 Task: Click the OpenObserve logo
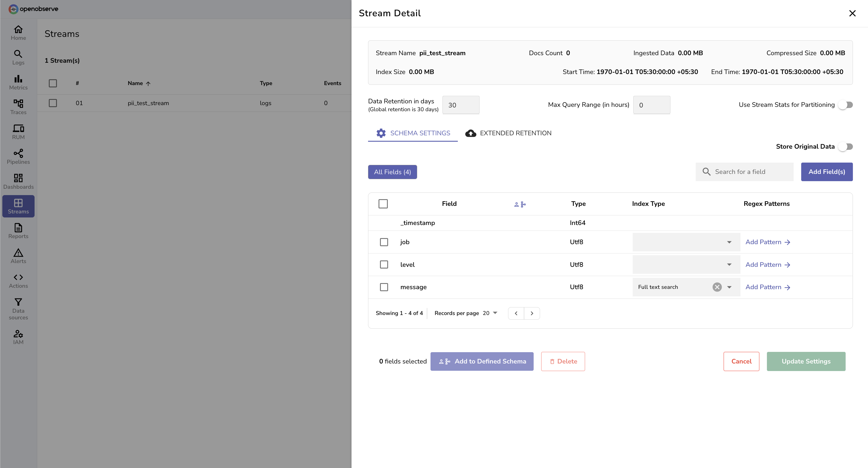[x=33, y=9]
